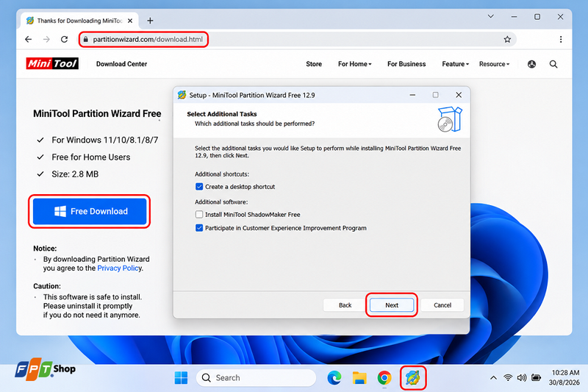Expand the Resource dropdown menu
Viewport: 588px width, 392px height.
[x=494, y=64]
